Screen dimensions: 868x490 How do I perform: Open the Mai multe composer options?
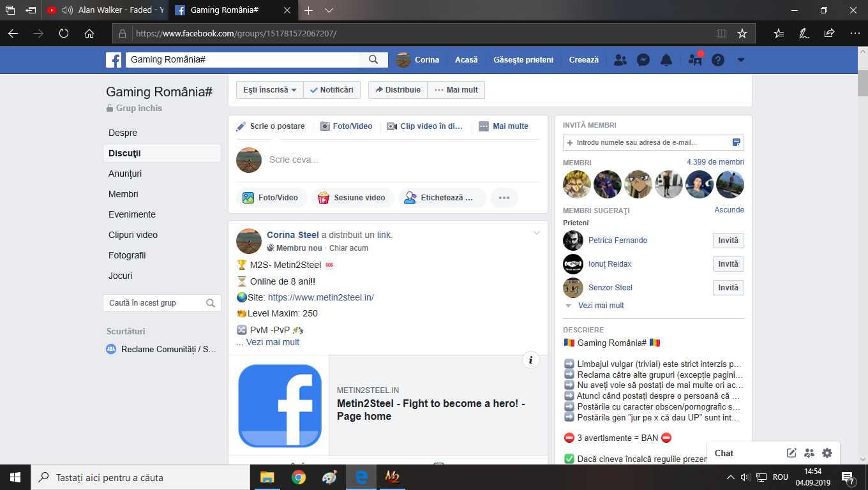pos(504,126)
